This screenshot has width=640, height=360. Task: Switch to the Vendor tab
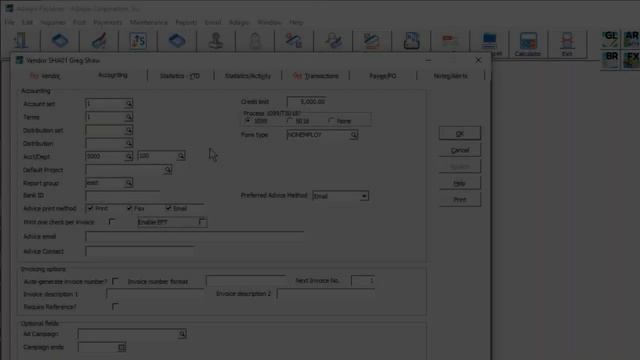click(45, 76)
